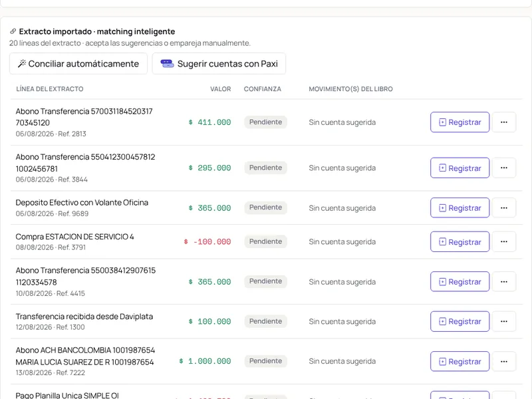Register the $295.000 Ref. 3844 line
The image size is (532, 399).
tap(460, 168)
